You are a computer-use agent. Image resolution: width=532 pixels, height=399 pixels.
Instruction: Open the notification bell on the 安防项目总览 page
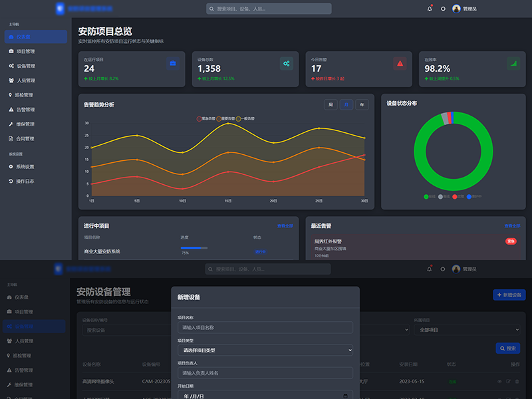pyautogui.click(x=430, y=9)
